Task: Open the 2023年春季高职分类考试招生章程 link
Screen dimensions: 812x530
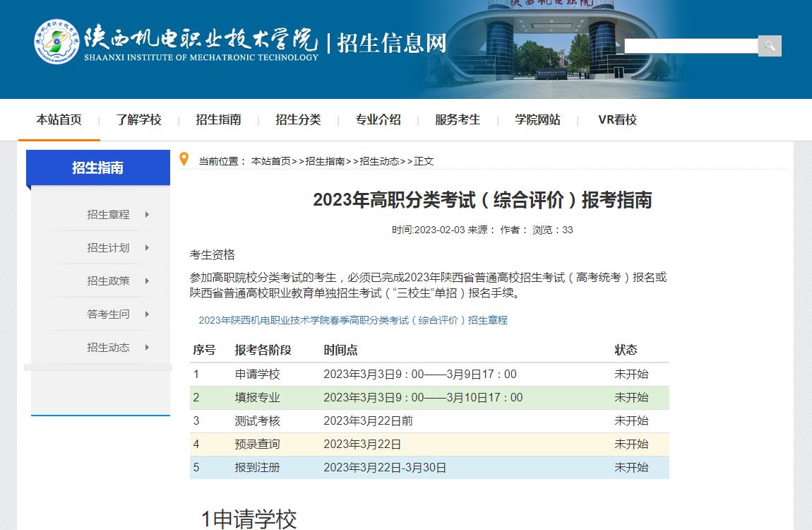Action: click(352, 320)
